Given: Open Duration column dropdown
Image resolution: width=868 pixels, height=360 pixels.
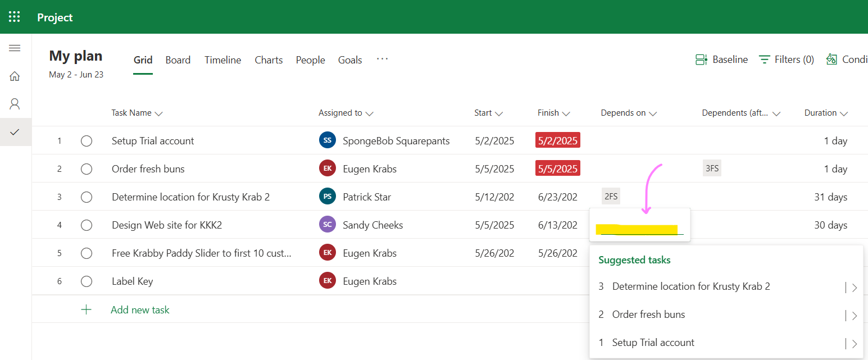Looking at the screenshot, I should pyautogui.click(x=844, y=113).
